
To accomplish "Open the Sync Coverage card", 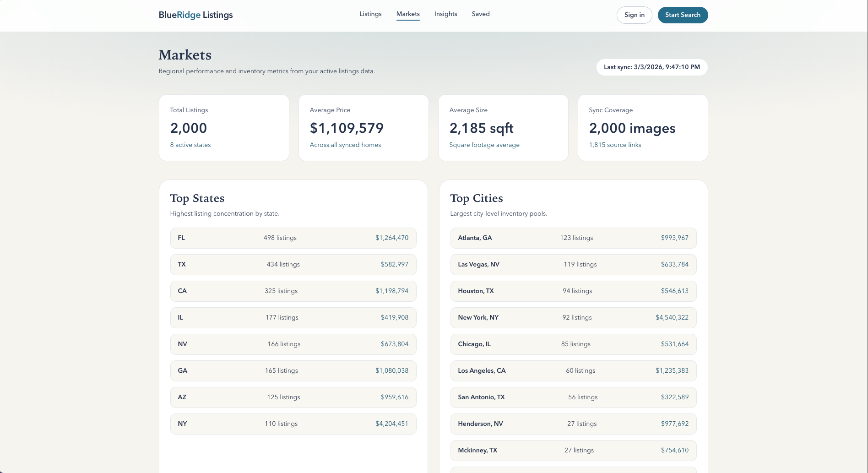I will pyautogui.click(x=643, y=128).
